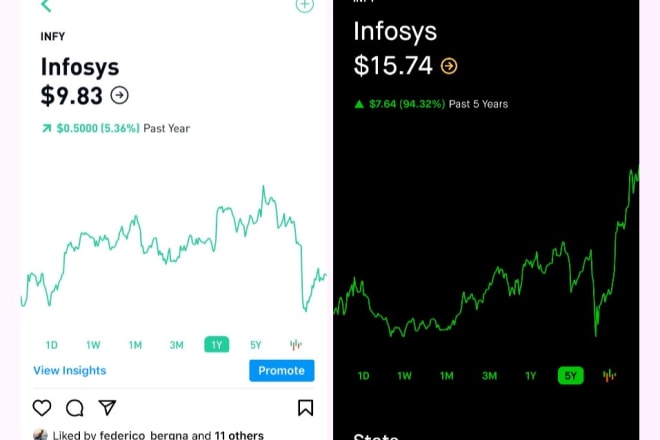Select the 1D range on the light chart
Screen dimensions: 660x440
point(51,345)
